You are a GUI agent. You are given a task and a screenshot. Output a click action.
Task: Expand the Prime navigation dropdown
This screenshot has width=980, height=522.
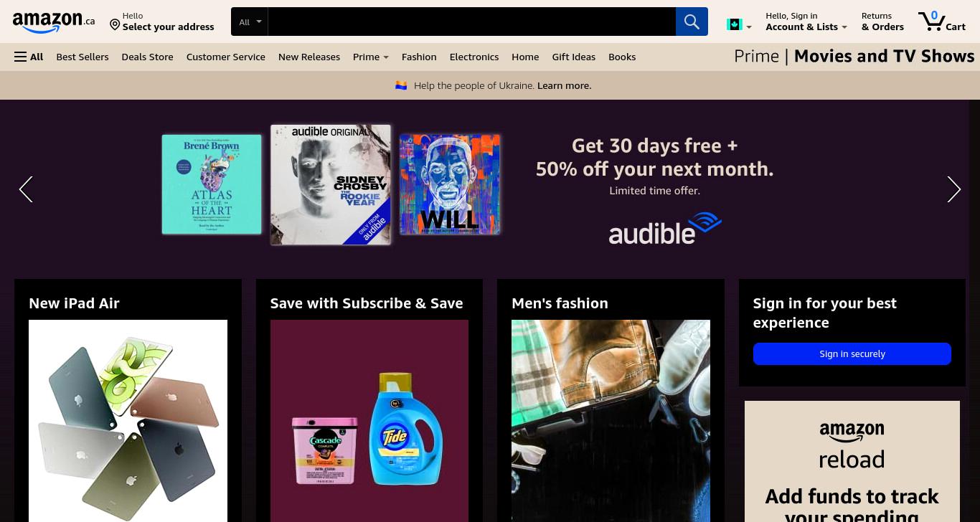point(371,57)
